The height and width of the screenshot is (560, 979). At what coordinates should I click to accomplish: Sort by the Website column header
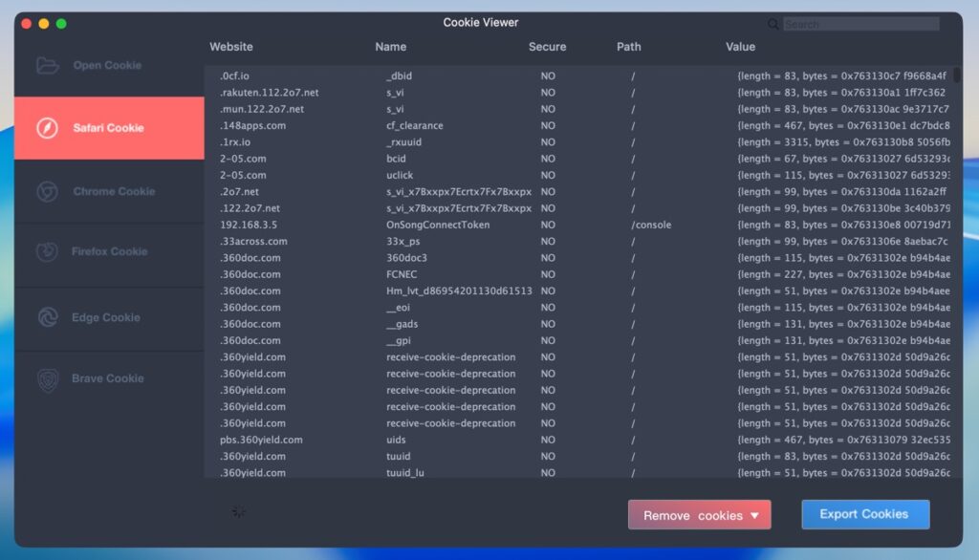coord(231,47)
